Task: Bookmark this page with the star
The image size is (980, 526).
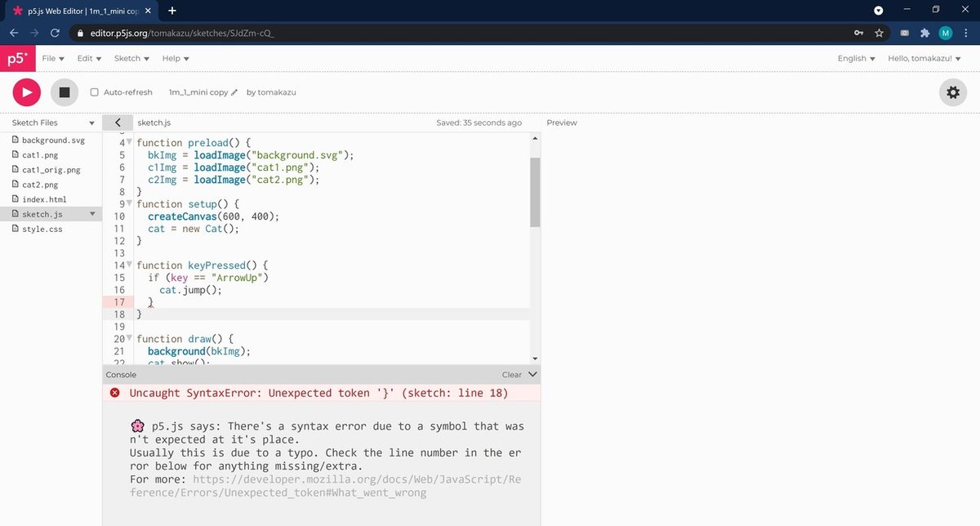Action: [x=879, y=33]
